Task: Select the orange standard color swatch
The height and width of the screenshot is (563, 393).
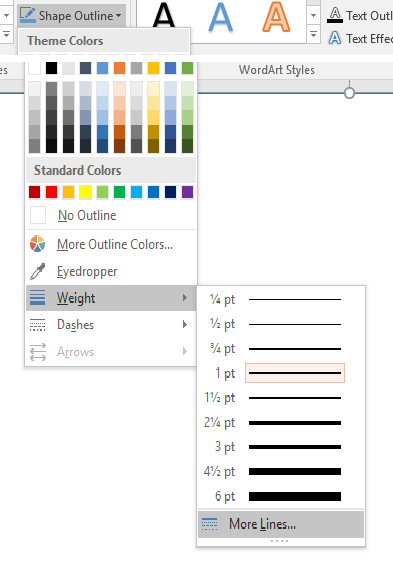Action: point(69,192)
